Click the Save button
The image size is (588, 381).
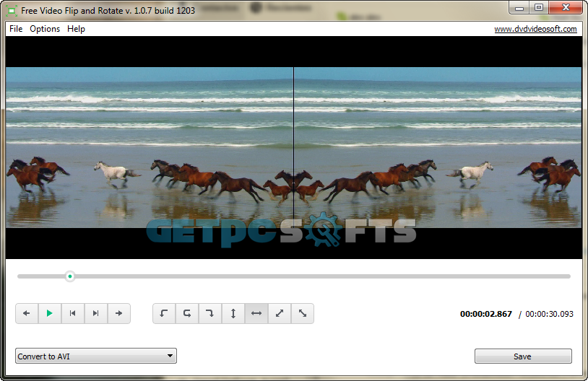[x=523, y=356]
